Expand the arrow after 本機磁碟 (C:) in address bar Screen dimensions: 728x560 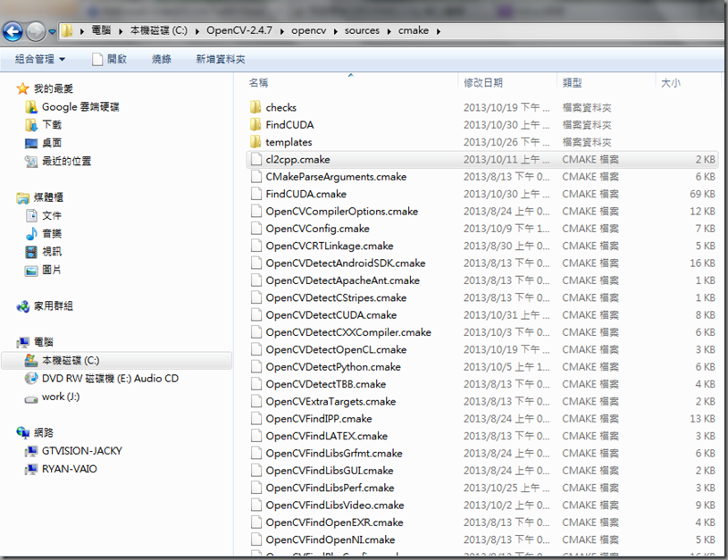197,31
